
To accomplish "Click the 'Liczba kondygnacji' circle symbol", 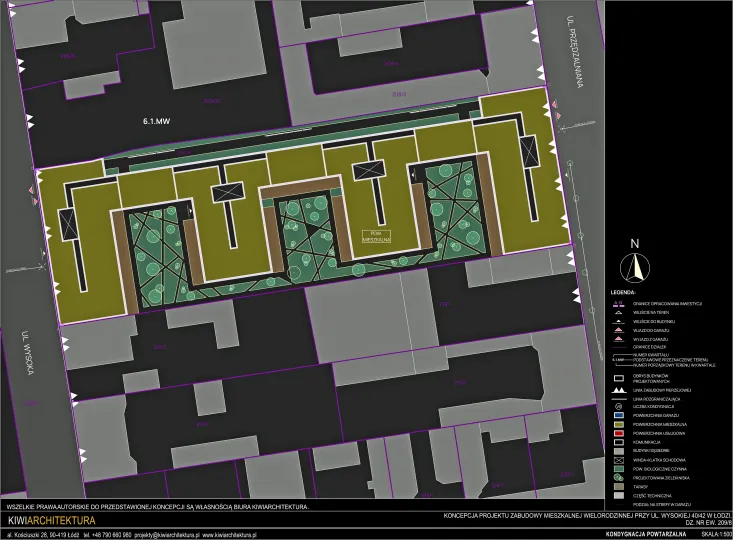I will pyautogui.click(x=619, y=406).
